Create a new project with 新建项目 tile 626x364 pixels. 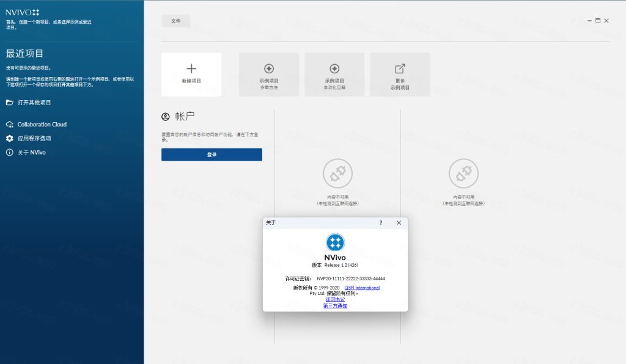pyautogui.click(x=191, y=75)
